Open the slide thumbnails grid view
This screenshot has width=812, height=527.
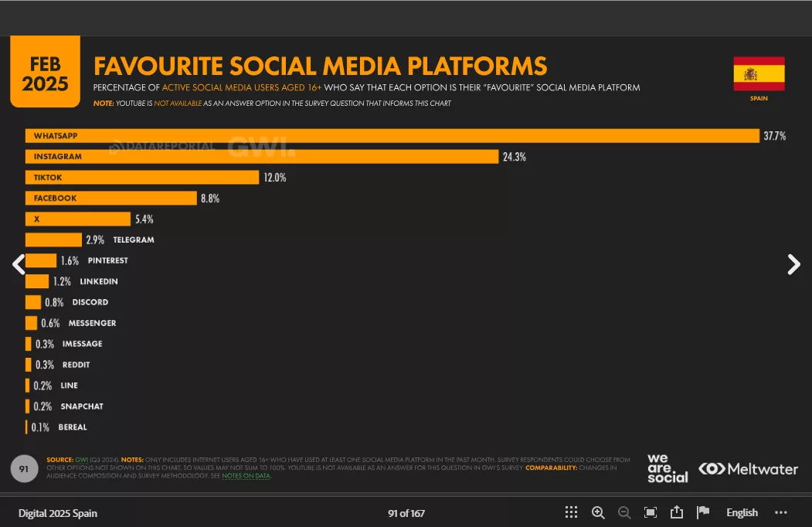[571, 512]
